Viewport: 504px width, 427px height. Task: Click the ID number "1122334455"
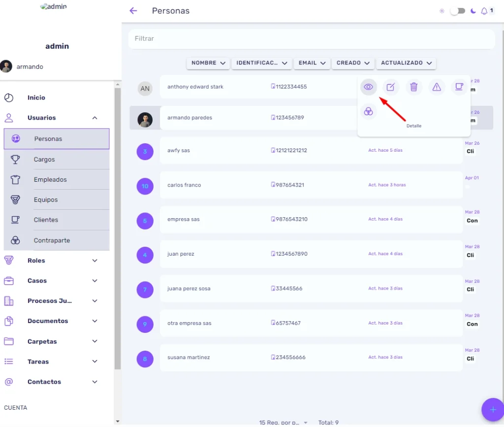(x=291, y=87)
